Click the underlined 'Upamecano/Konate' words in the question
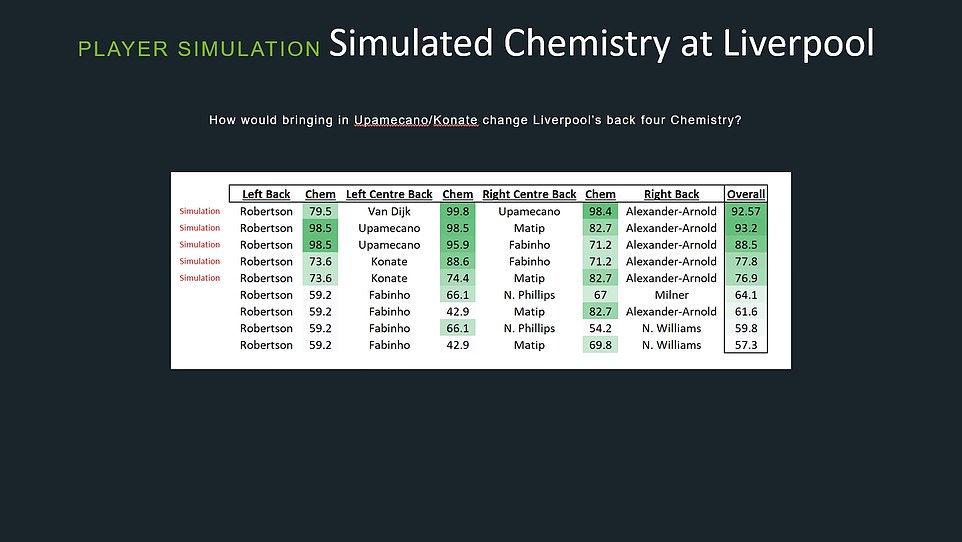The width and height of the screenshot is (962, 542). pyautogui.click(x=415, y=120)
